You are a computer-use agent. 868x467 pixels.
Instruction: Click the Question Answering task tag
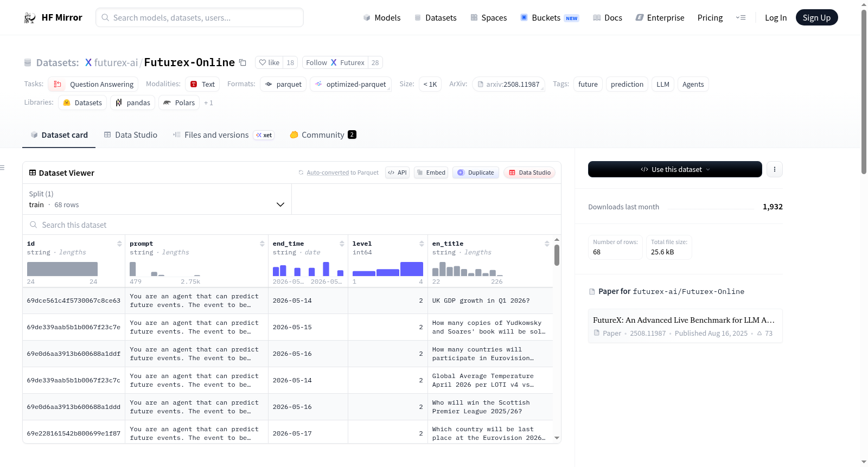coord(93,85)
